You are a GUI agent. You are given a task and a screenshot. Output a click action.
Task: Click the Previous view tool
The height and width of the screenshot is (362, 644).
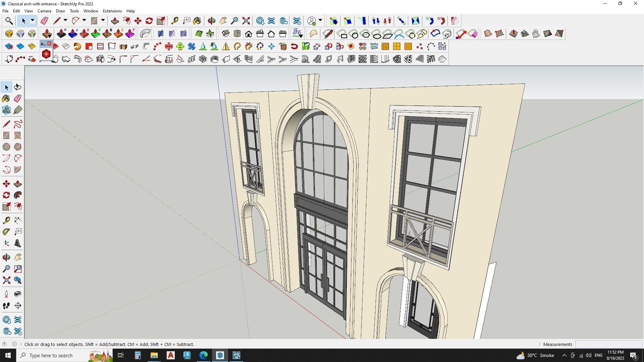coord(17,280)
